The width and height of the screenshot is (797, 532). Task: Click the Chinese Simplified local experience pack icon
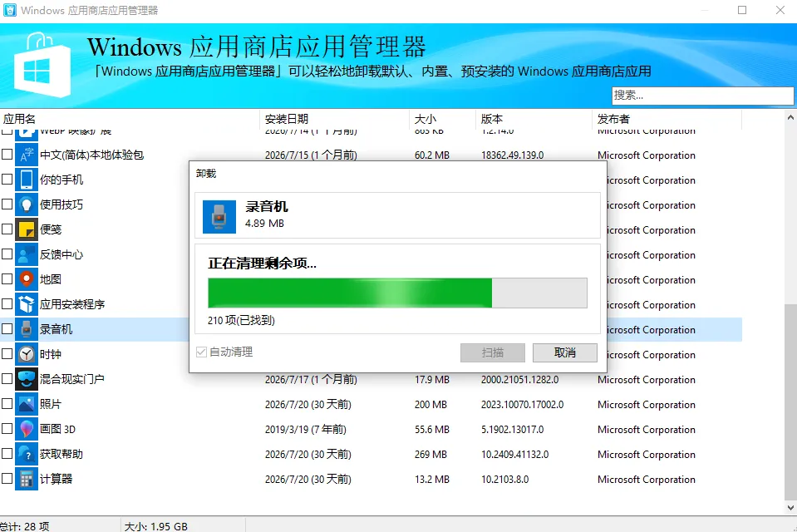click(27, 155)
